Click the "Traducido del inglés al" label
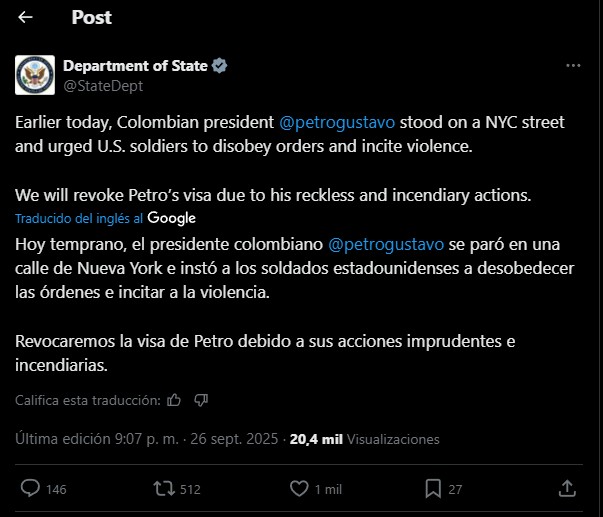 tap(79, 218)
